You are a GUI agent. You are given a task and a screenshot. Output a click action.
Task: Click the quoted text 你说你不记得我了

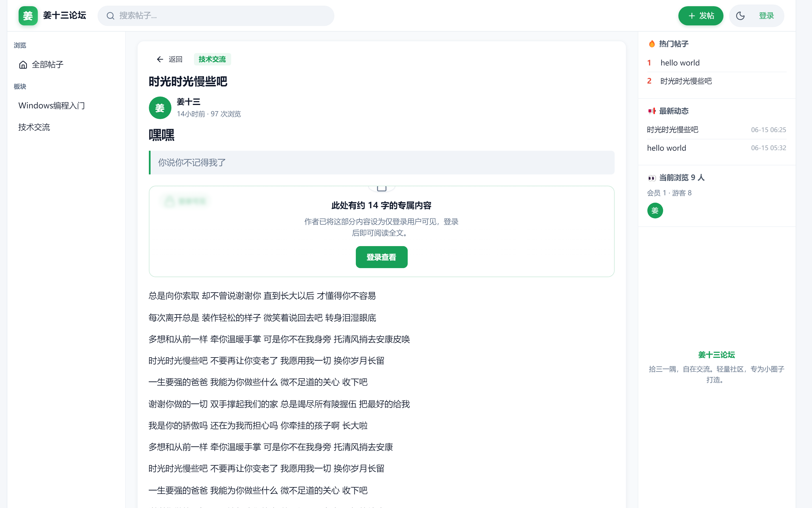click(x=192, y=163)
